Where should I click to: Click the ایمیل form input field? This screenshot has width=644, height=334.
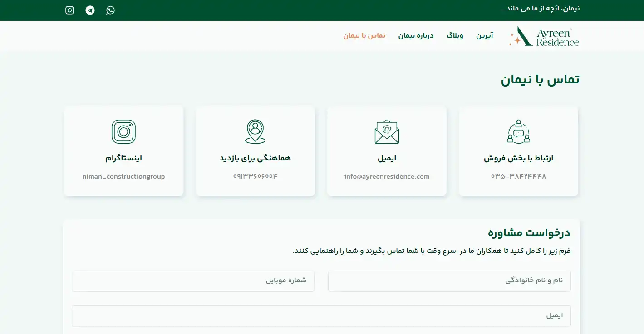pyautogui.click(x=321, y=316)
